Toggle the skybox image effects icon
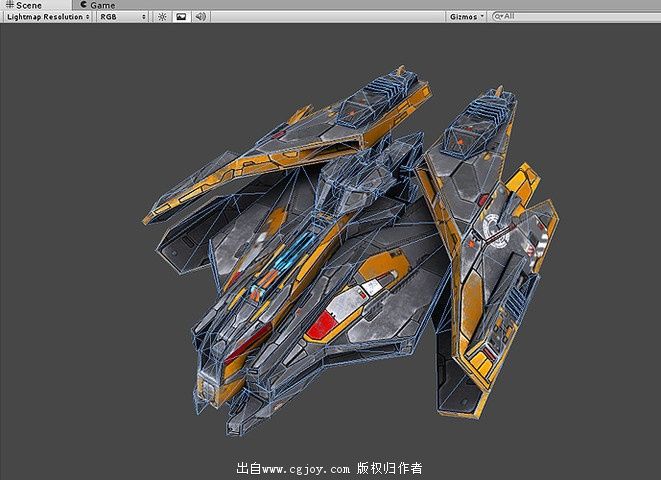The image size is (661, 480). pos(181,17)
